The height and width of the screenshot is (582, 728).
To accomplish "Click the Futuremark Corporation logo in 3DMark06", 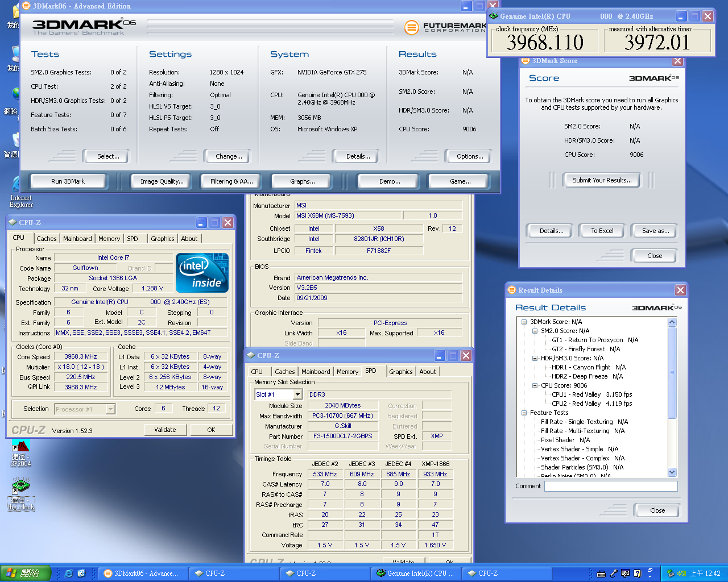I will coord(445,27).
